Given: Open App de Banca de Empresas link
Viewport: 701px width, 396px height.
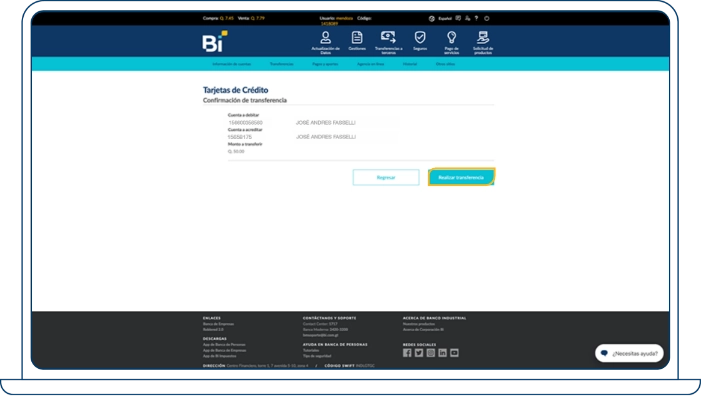Looking at the screenshot, I should pyautogui.click(x=224, y=350).
